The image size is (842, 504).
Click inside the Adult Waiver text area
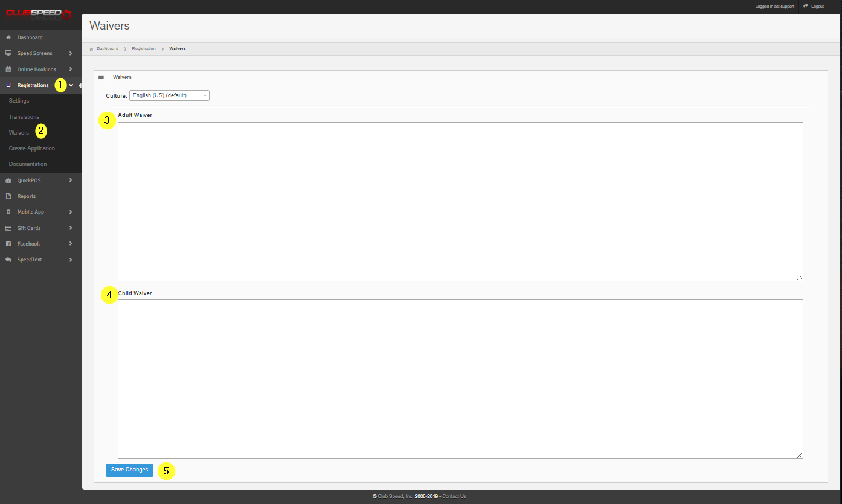(460, 202)
